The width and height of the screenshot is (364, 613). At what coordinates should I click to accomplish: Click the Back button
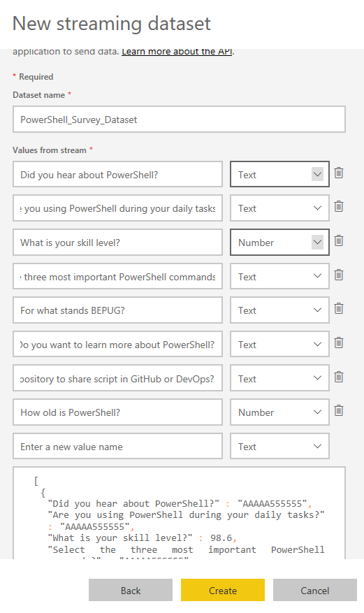tap(131, 591)
